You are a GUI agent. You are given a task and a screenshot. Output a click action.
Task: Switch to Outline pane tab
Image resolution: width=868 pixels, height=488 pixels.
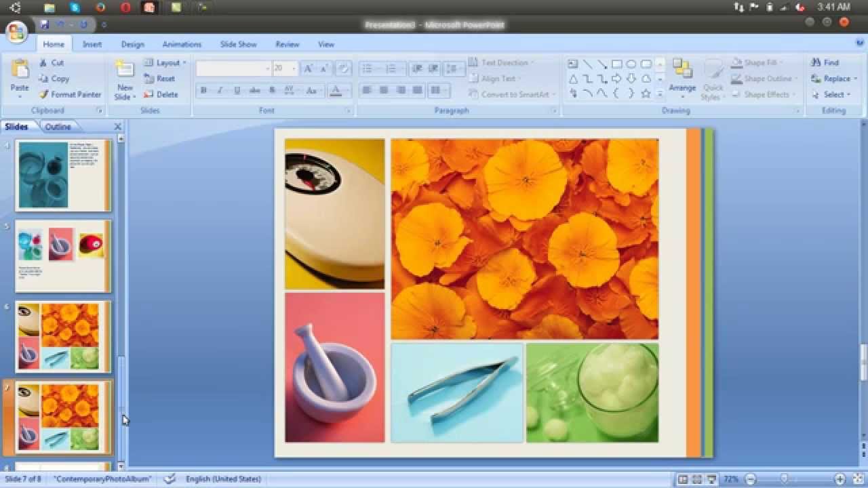(58, 127)
